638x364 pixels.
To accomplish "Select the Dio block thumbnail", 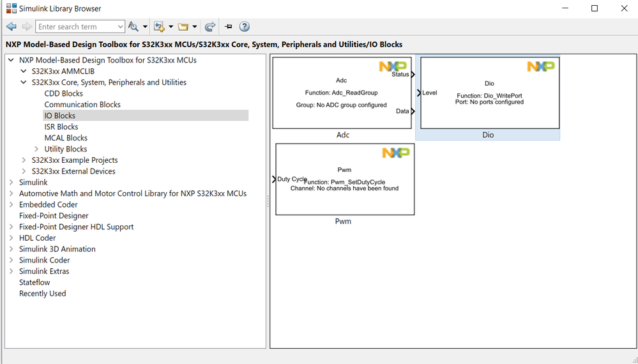I will coord(490,93).
